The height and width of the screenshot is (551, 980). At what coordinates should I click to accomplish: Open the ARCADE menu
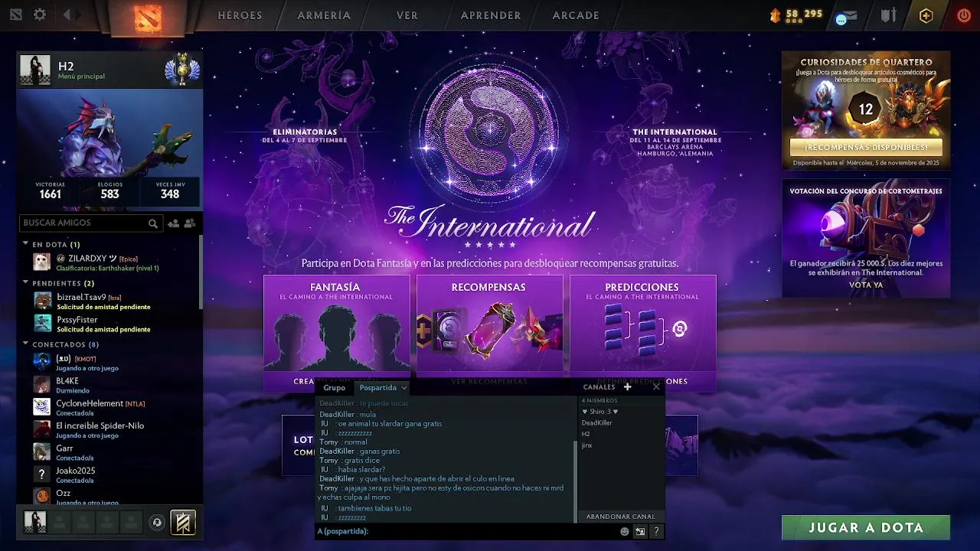[x=576, y=15]
